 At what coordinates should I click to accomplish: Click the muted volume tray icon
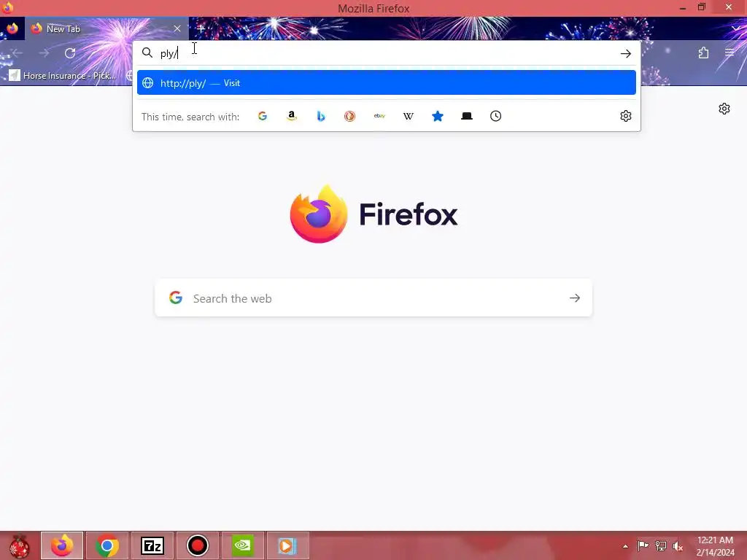click(678, 546)
